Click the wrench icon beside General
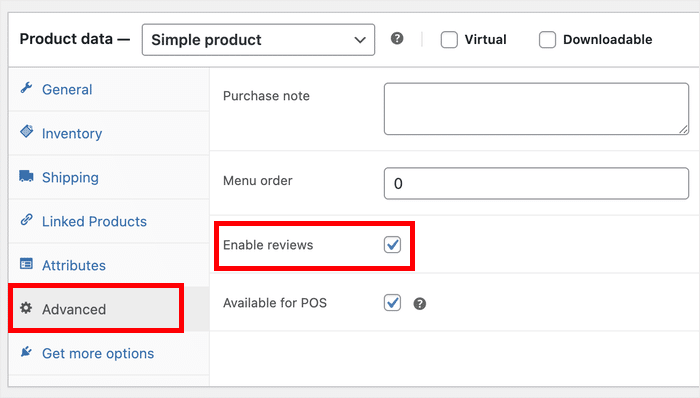 [26, 88]
